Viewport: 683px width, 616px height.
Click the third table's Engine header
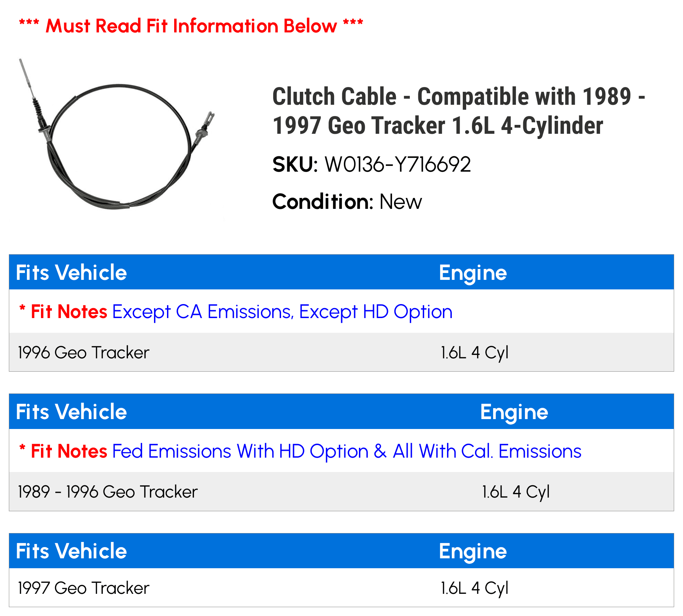coord(473,551)
